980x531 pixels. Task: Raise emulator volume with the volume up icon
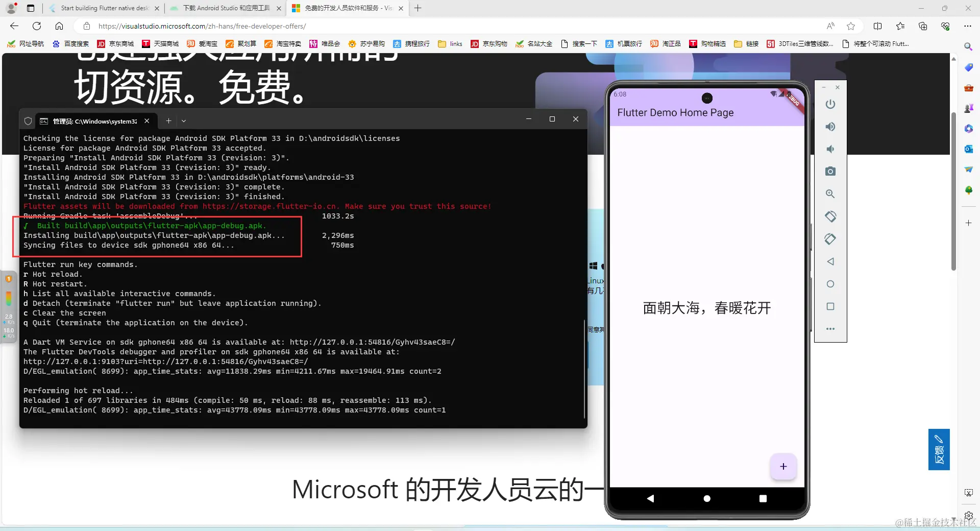point(830,127)
